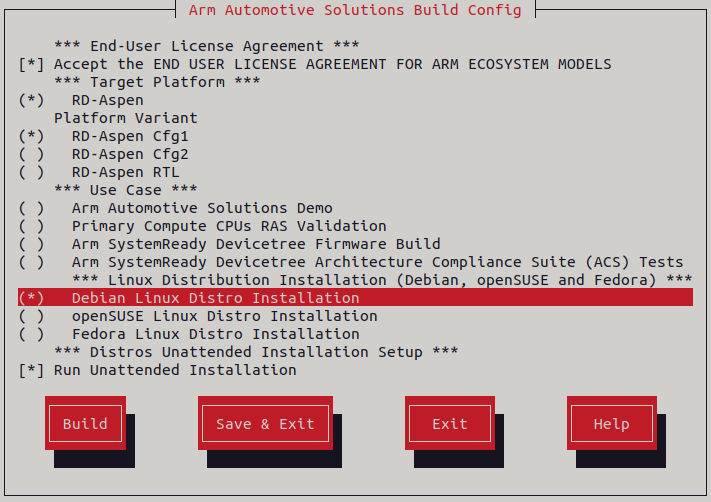Click the Platform Variant label
Screen dimensions: 711x502
tap(126, 118)
